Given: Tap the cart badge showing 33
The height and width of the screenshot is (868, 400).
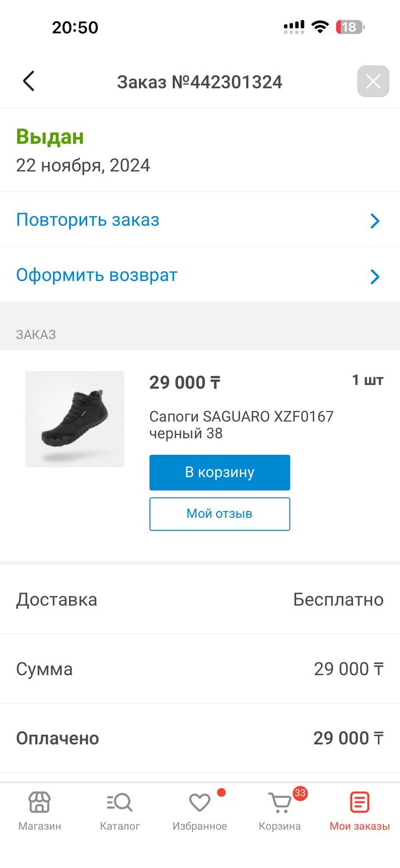Looking at the screenshot, I should coord(300,793).
